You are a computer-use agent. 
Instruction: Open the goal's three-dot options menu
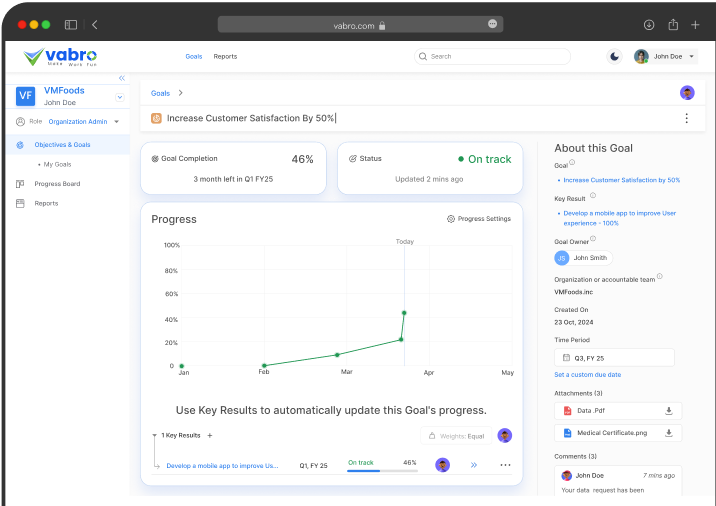[x=686, y=118]
